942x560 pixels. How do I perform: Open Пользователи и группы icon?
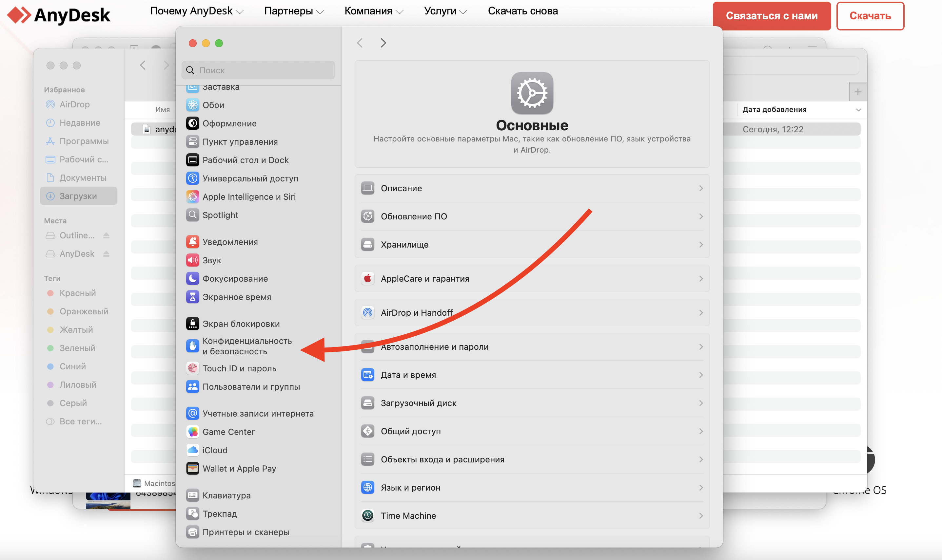click(192, 386)
